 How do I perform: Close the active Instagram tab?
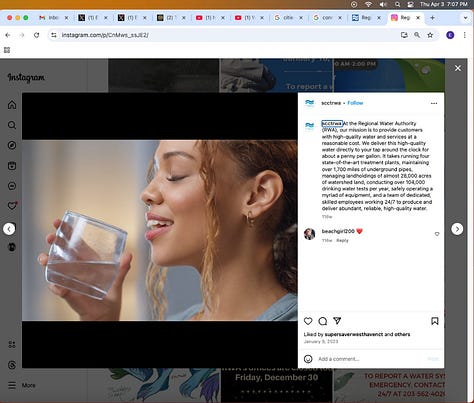pos(418,18)
